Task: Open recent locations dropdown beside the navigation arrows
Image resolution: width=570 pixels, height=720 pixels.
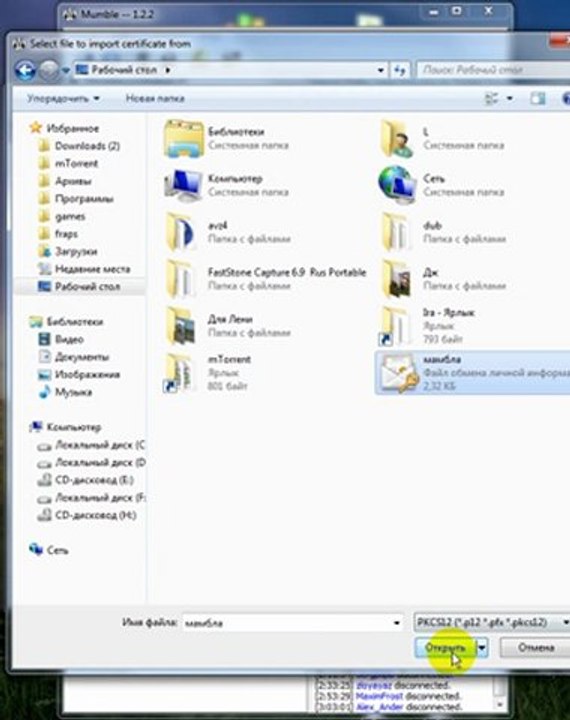Action: 66,71
